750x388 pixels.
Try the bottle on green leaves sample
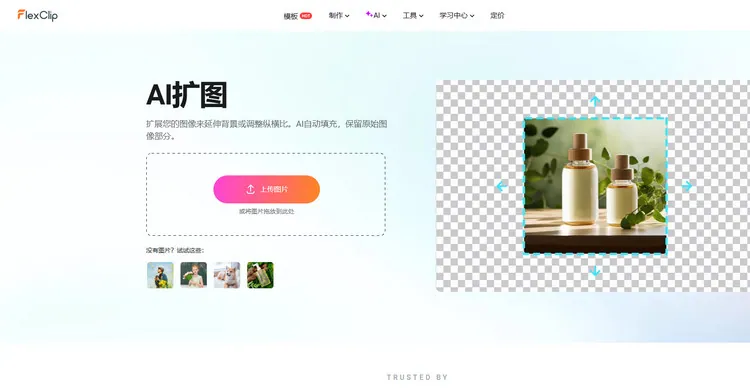click(x=260, y=275)
